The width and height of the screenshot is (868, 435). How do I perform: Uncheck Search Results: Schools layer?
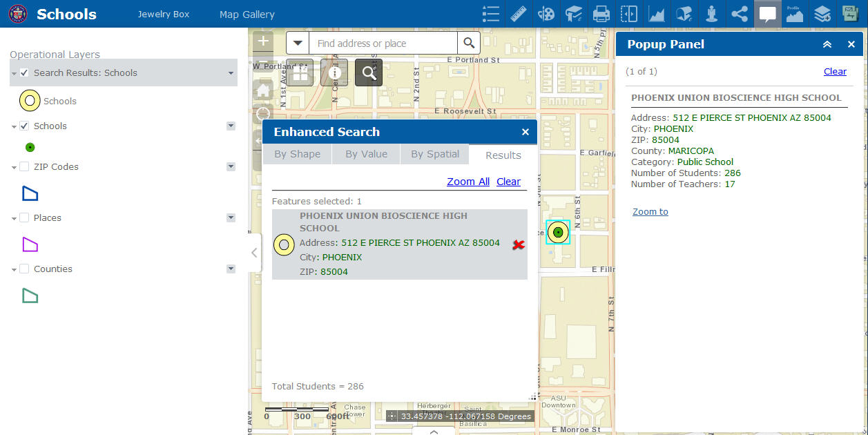tap(24, 72)
